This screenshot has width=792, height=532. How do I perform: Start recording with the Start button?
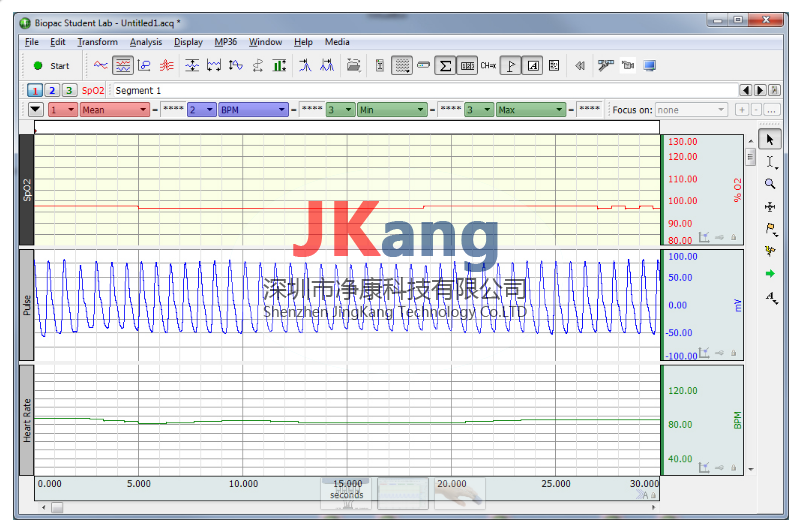(52, 66)
